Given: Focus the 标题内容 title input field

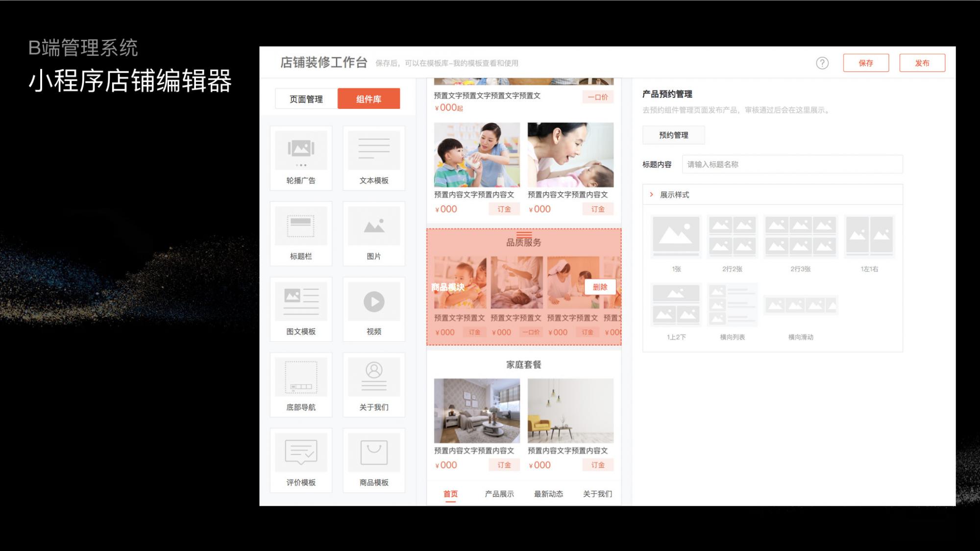Looking at the screenshot, I should click(792, 164).
